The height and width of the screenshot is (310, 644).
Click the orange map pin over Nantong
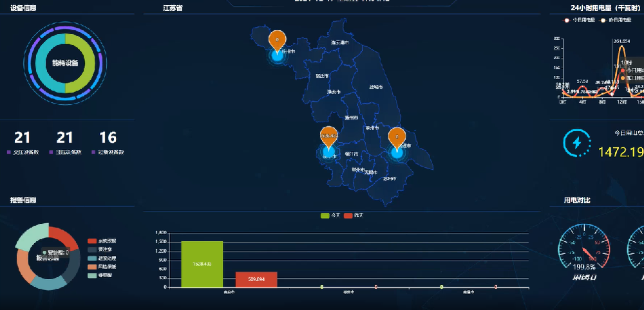point(397,136)
